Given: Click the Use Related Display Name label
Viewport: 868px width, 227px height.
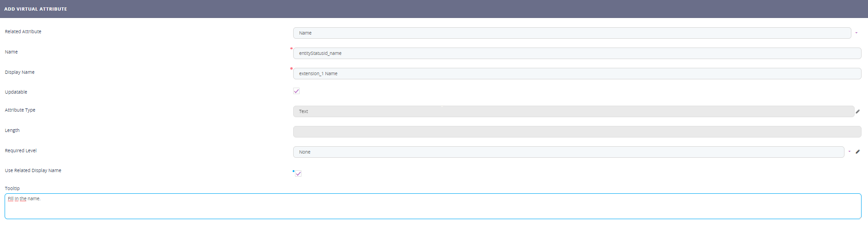Looking at the screenshot, I should [33, 171].
